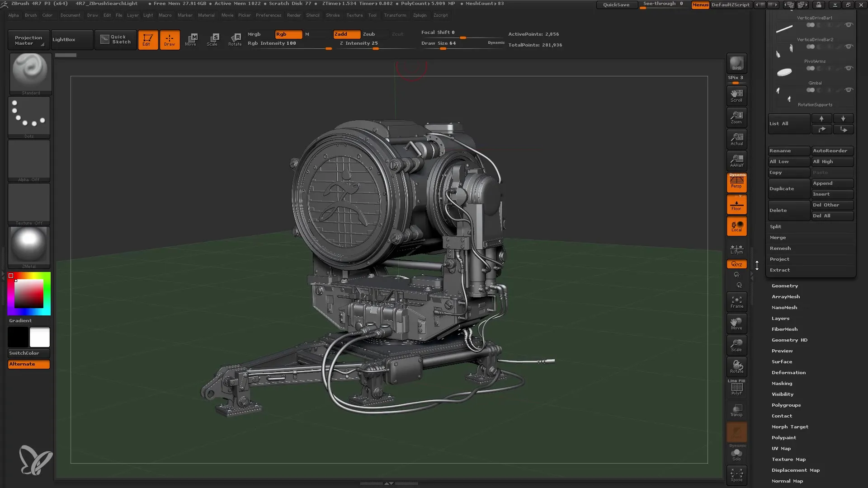Click the LocalSymmetry tool icon
The width and height of the screenshot is (868, 488).
[x=737, y=248]
